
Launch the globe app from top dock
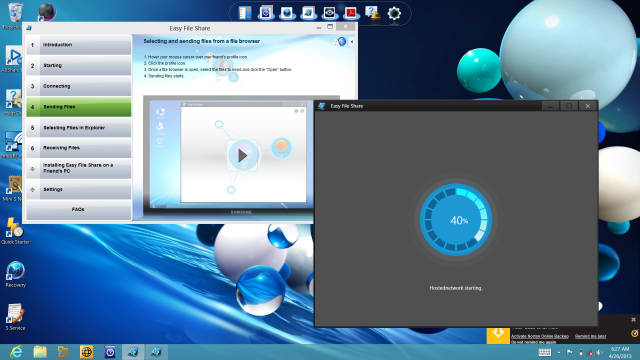tap(287, 13)
